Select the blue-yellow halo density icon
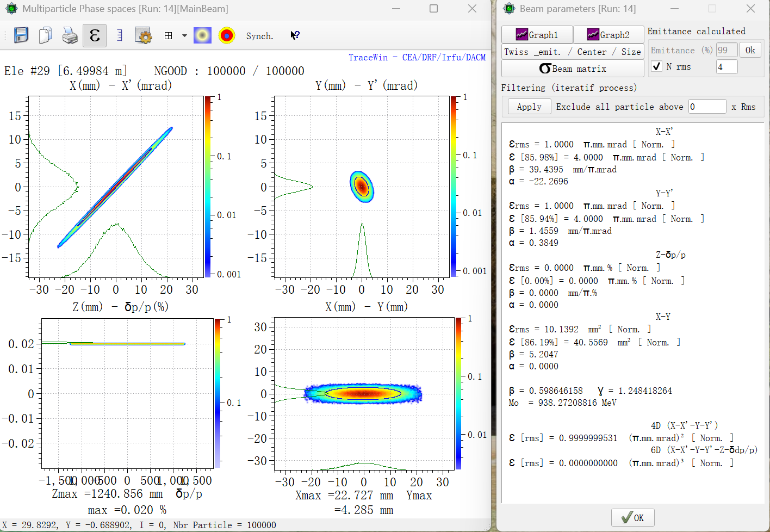770x532 pixels. pos(202,36)
